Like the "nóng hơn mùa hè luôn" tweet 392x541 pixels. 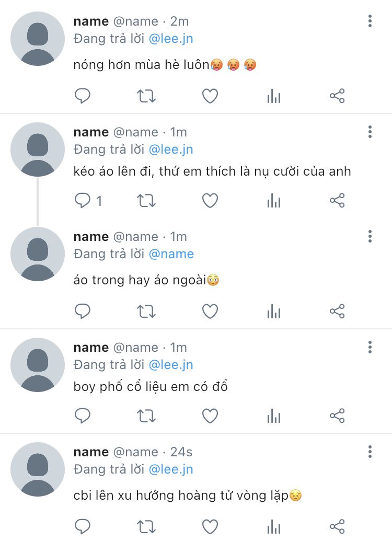pyautogui.click(x=210, y=96)
